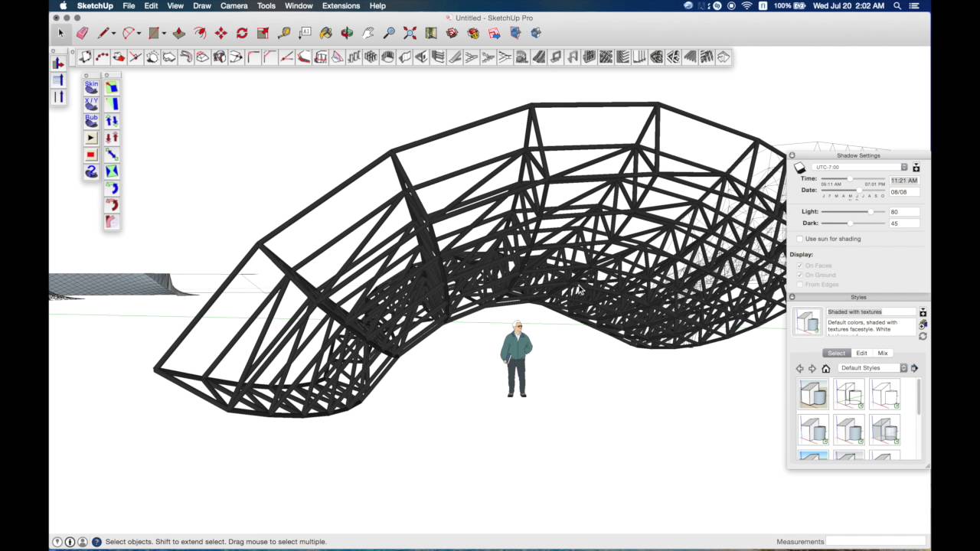This screenshot has height=551, width=980.
Task: Click the create new style icon
Action: pos(923,324)
